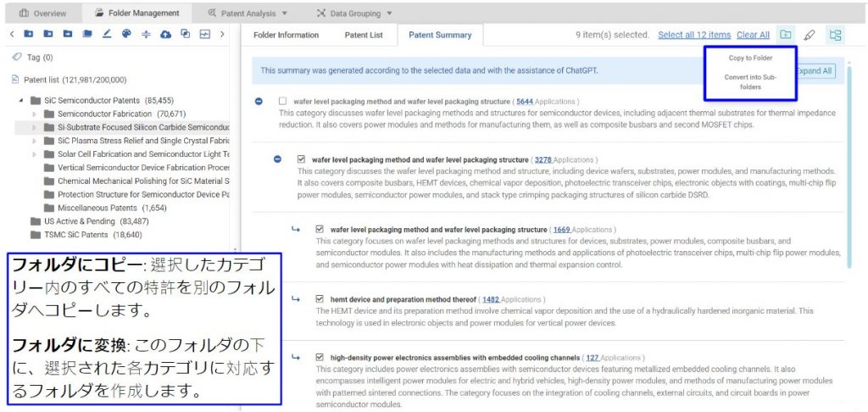Image resolution: width=868 pixels, height=412 pixels.
Task: Uncheck the hemt device category checkbox
Action: click(x=320, y=299)
